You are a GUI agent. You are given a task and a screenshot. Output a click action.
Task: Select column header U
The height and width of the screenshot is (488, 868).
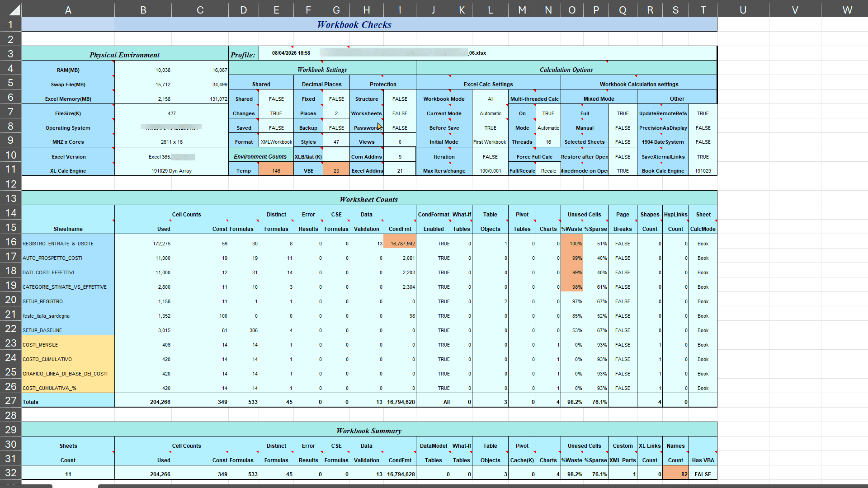coord(743,9)
